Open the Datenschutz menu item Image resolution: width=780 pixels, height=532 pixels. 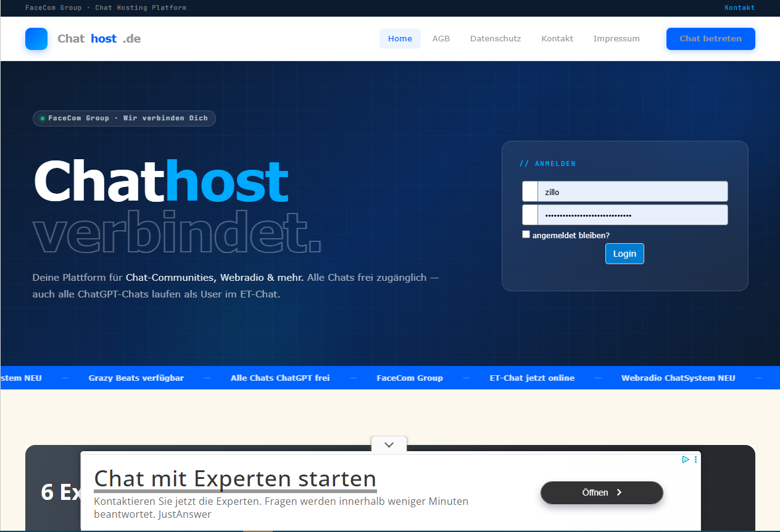496,38
